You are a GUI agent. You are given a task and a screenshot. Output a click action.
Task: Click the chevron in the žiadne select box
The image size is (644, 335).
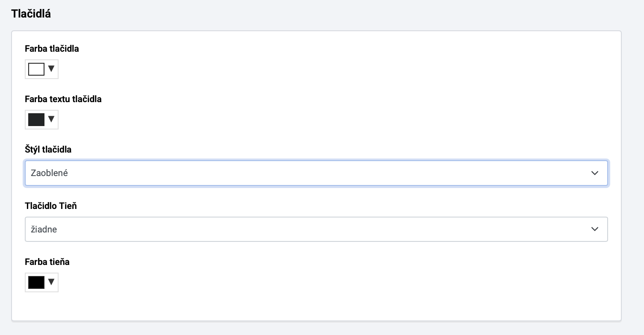(594, 229)
